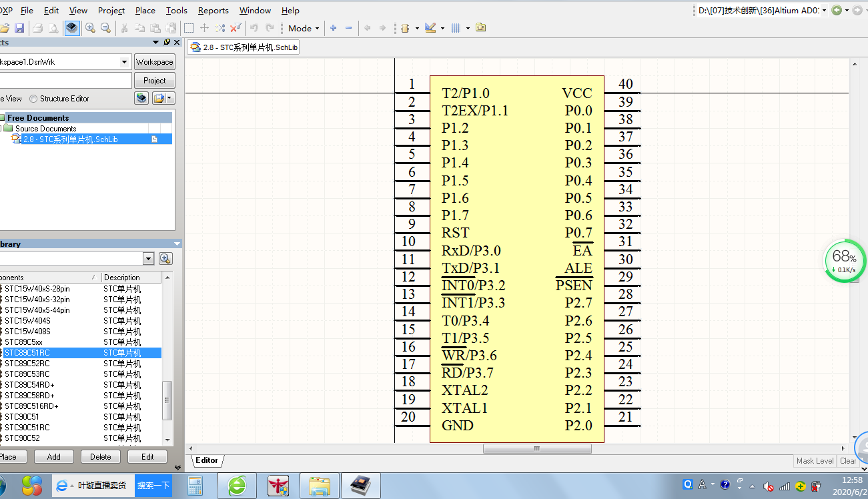Viewport: 868px width, 499px height.
Task: Select objects inside area tool
Action: pyautogui.click(x=189, y=28)
